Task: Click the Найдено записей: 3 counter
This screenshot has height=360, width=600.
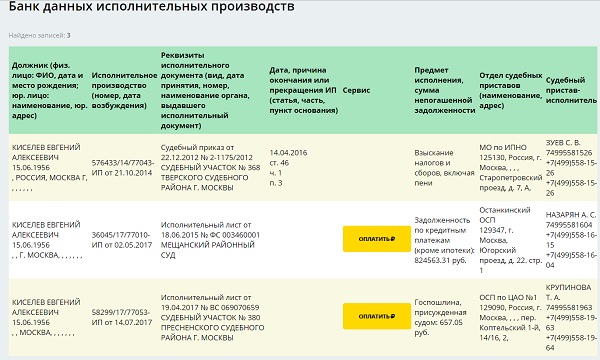Action: (39, 36)
